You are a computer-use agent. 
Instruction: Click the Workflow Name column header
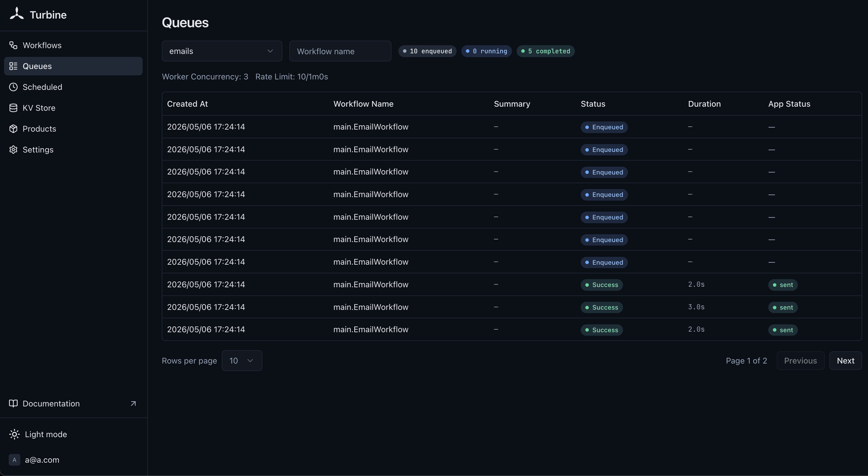[x=363, y=104]
